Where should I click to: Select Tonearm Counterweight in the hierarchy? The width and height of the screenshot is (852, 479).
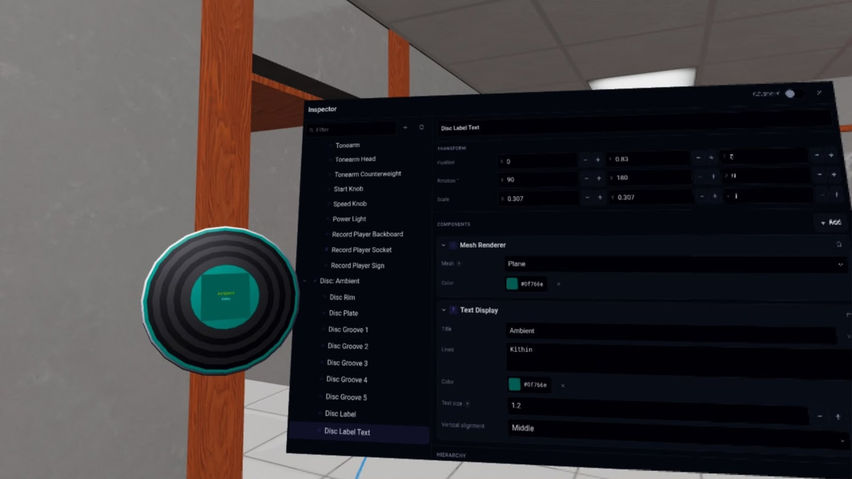pos(368,174)
